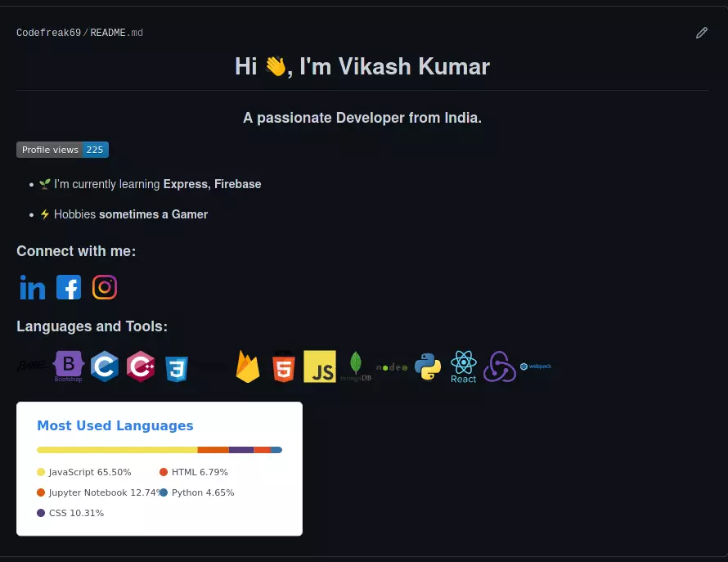Viewport: 728px width, 562px height.
Task: Click the yellow JavaScript bar segment
Action: point(117,450)
